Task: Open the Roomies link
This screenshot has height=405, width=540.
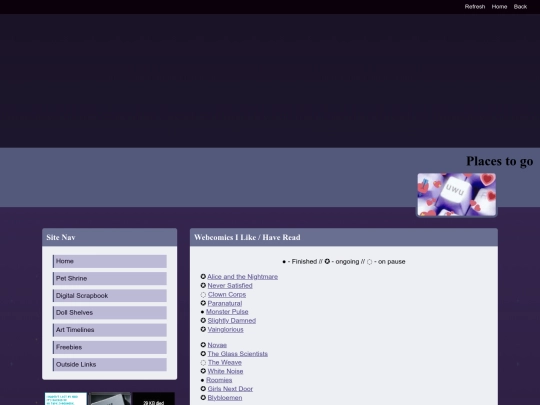Action: pyautogui.click(x=219, y=380)
